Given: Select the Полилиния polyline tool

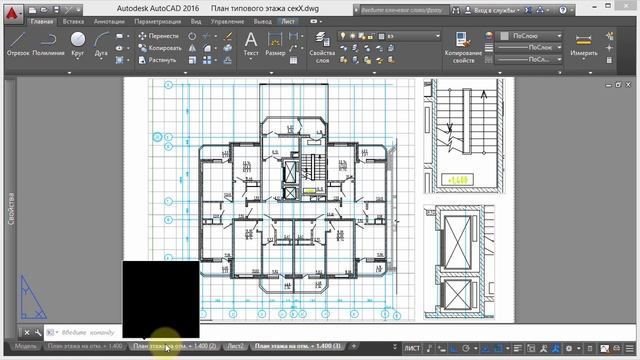Looking at the screenshot, I should coord(48,44).
